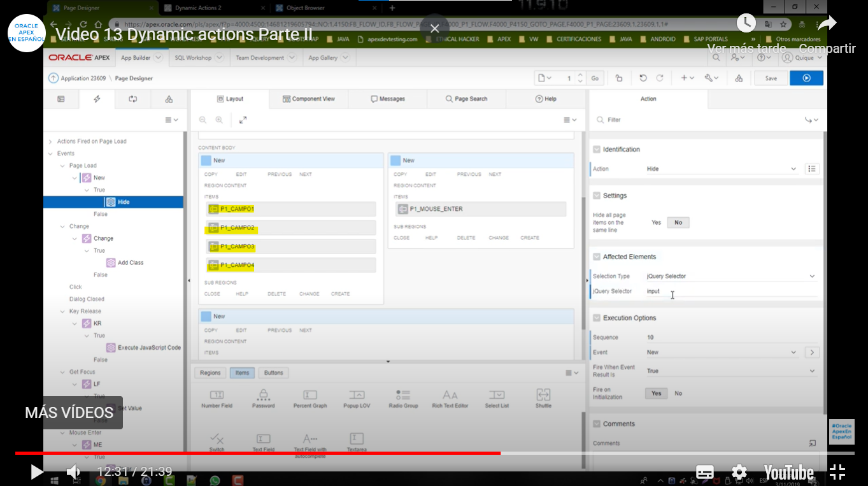Show the Buttons gallery tab
Screen dimensions: 868x486
(274, 373)
